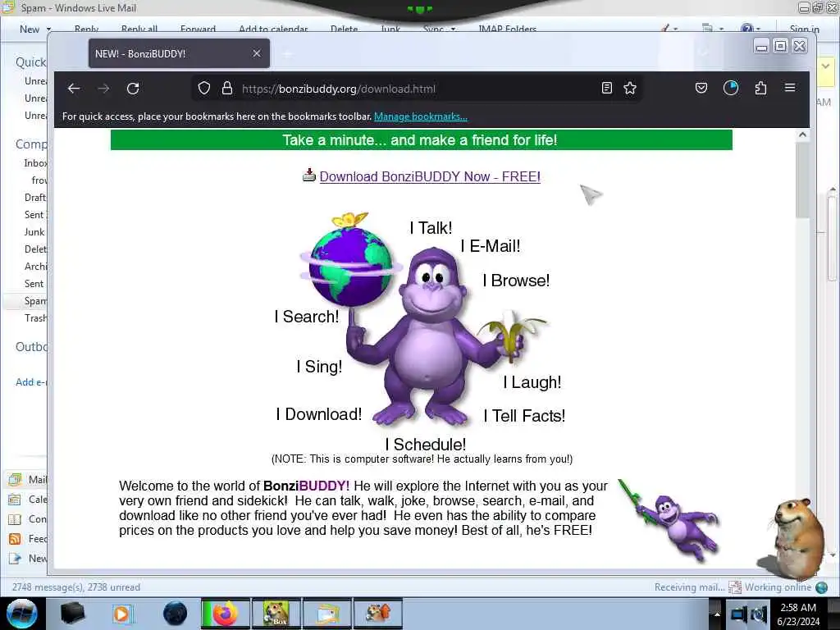Switch to Firefox on the taskbar
Viewport: 840px width, 630px height.
pyautogui.click(x=226, y=614)
